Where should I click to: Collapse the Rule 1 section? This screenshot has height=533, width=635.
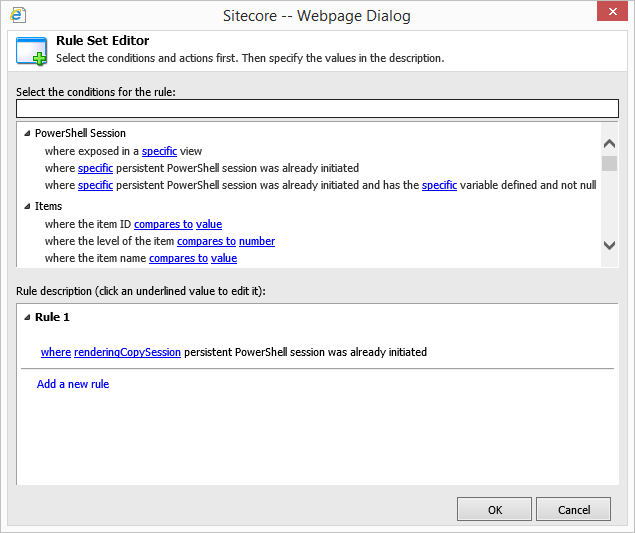pyautogui.click(x=27, y=318)
